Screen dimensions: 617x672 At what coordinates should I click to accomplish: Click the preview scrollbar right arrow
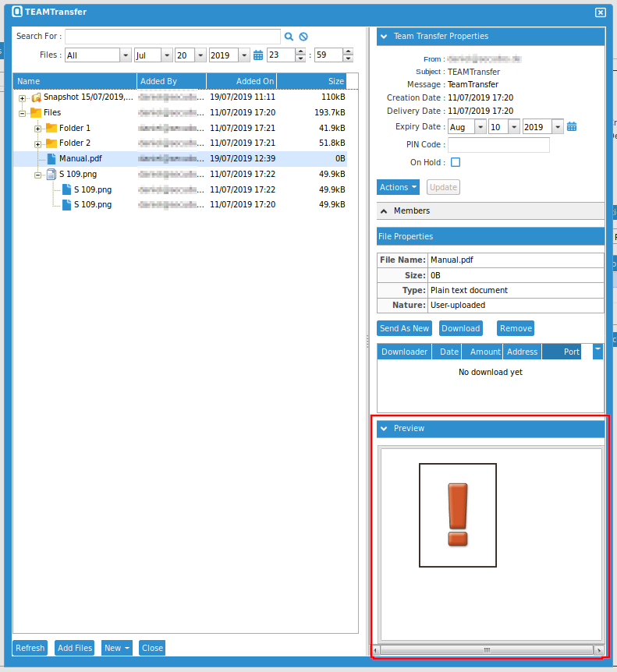[x=599, y=650]
